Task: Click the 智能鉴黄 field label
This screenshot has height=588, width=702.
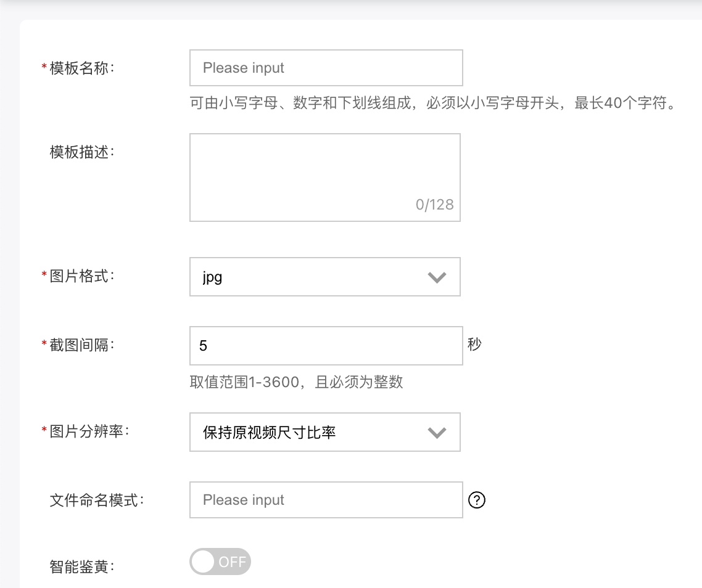Action: click(82, 567)
